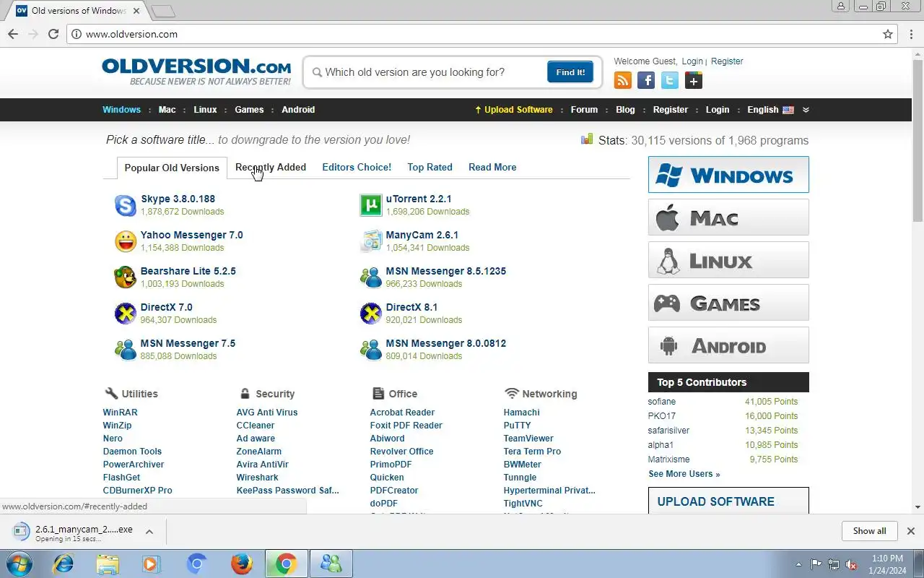Open the Android menu item

tap(298, 110)
